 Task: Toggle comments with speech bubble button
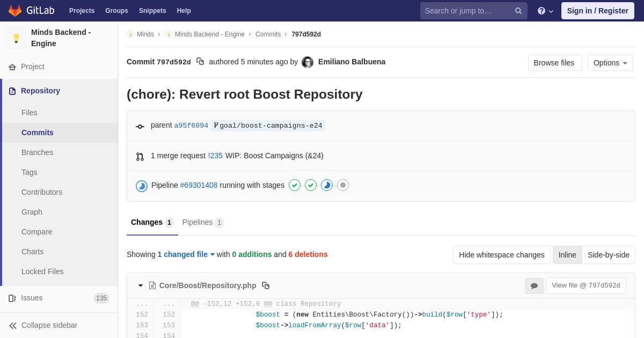(534, 286)
